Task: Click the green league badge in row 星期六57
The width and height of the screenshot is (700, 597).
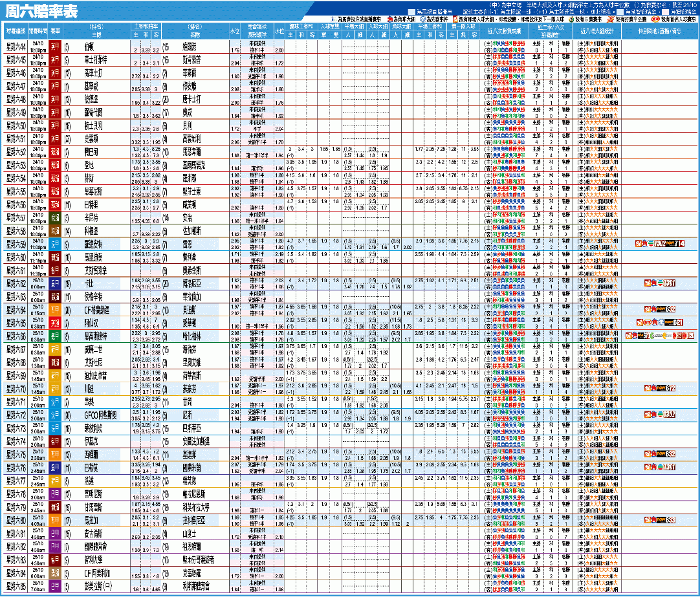Action: click(55, 218)
